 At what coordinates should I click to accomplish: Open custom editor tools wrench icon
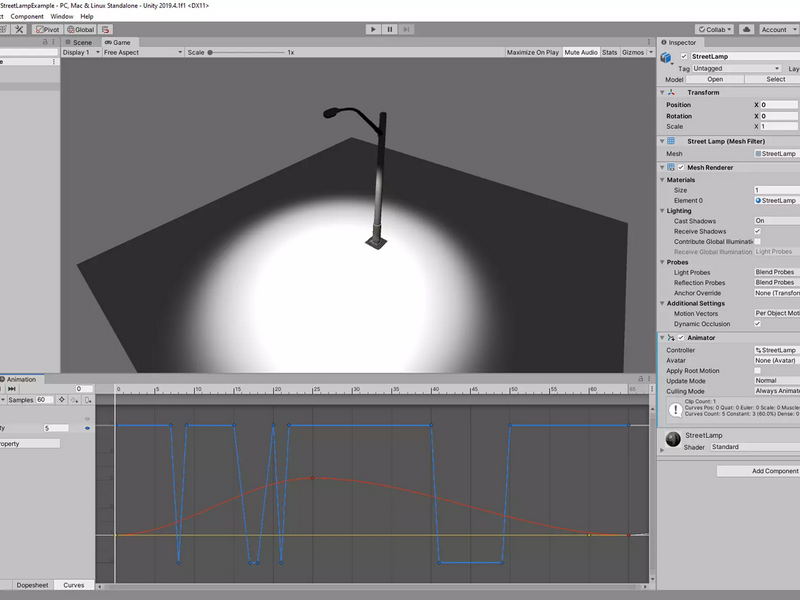click(x=19, y=30)
